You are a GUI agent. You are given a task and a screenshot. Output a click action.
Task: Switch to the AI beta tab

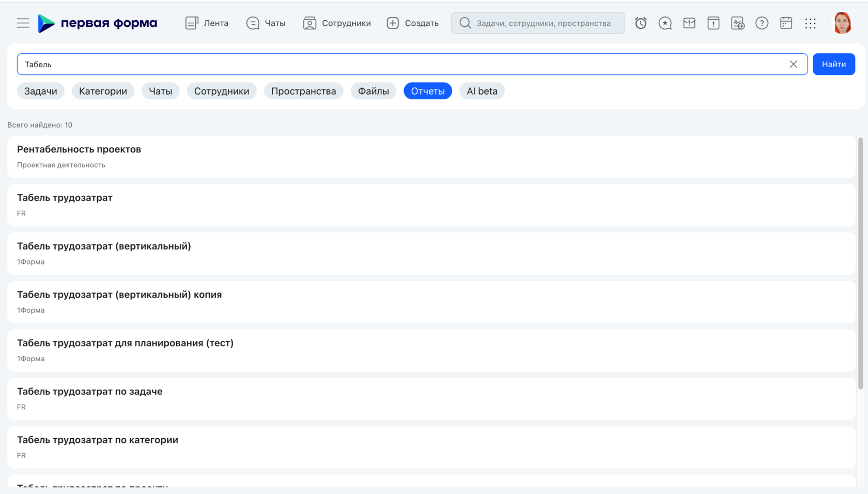[x=482, y=91]
